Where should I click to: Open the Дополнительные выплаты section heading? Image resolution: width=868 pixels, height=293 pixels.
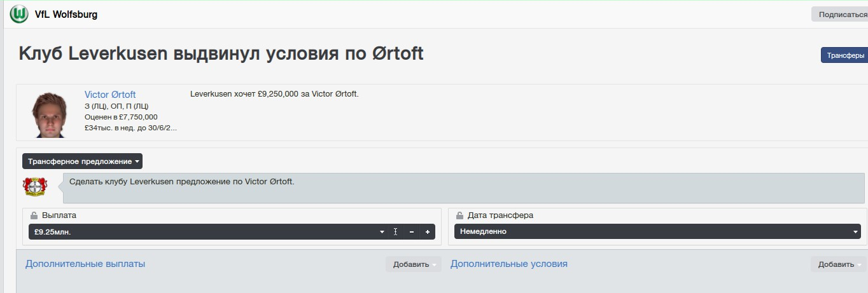click(x=85, y=264)
